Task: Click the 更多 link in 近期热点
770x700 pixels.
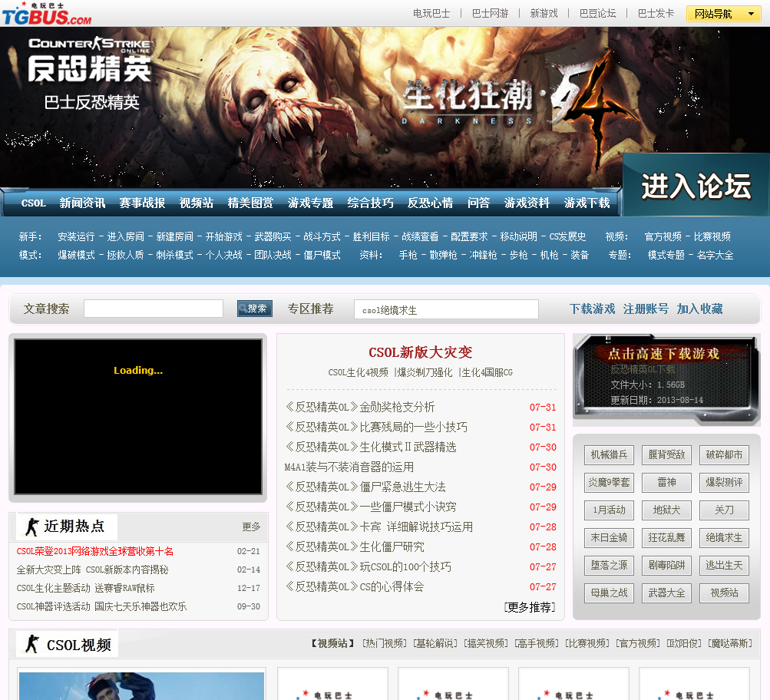Action: [251, 527]
